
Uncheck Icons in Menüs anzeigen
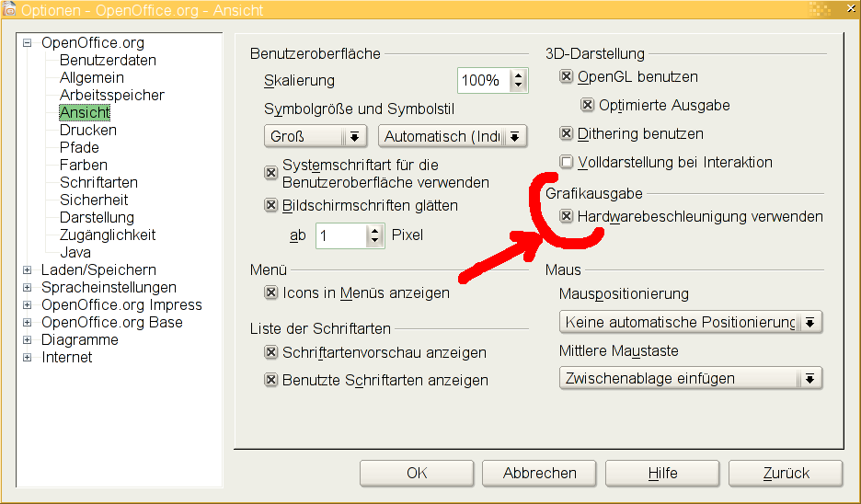click(271, 293)
